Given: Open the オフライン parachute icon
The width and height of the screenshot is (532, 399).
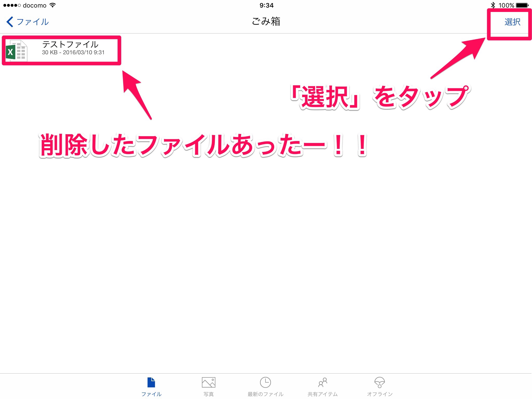Looking at the screenshot, I should pos(379,382).
